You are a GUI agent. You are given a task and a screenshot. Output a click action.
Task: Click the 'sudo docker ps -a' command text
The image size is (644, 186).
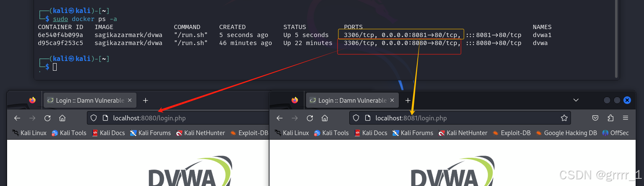(85, 19)
